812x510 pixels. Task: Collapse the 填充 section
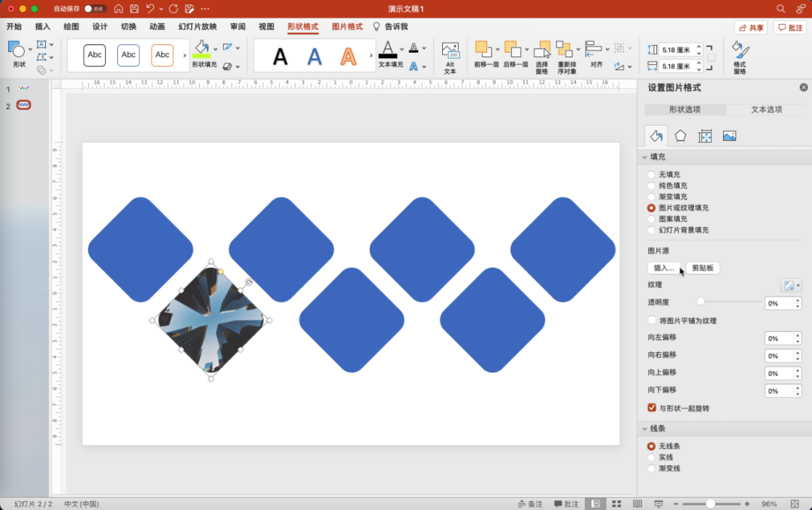tap(645, 157)
